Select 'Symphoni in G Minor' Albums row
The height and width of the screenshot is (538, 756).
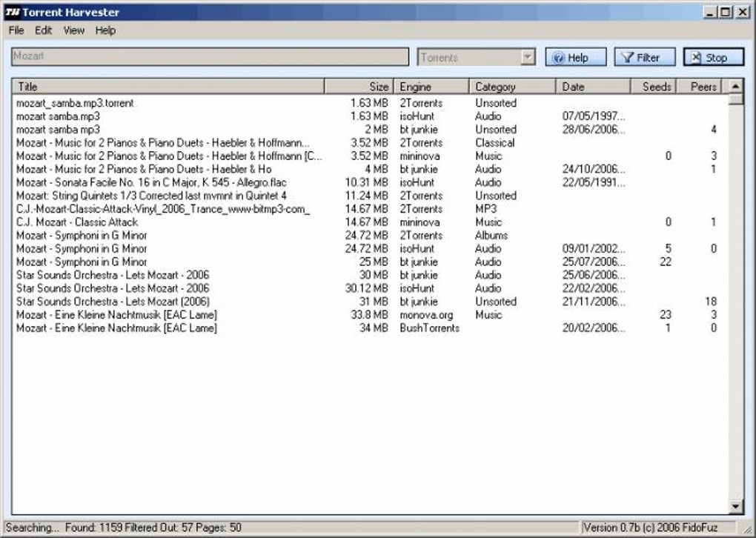[x=370, y=235]
